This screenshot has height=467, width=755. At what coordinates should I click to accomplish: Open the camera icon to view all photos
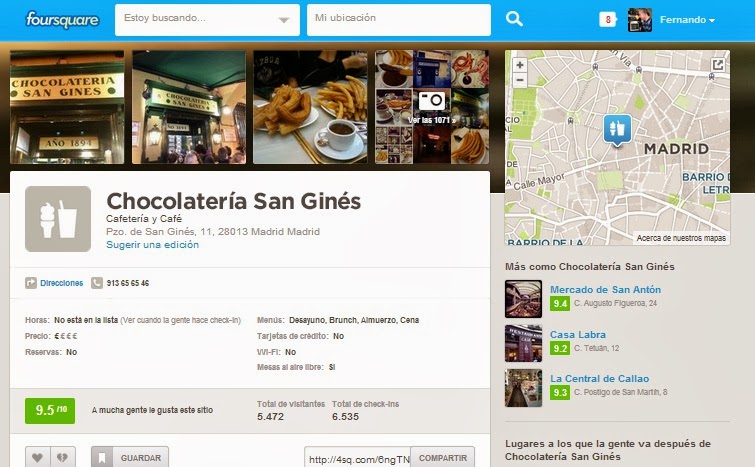pyautogui.click(x=431, y=101)
